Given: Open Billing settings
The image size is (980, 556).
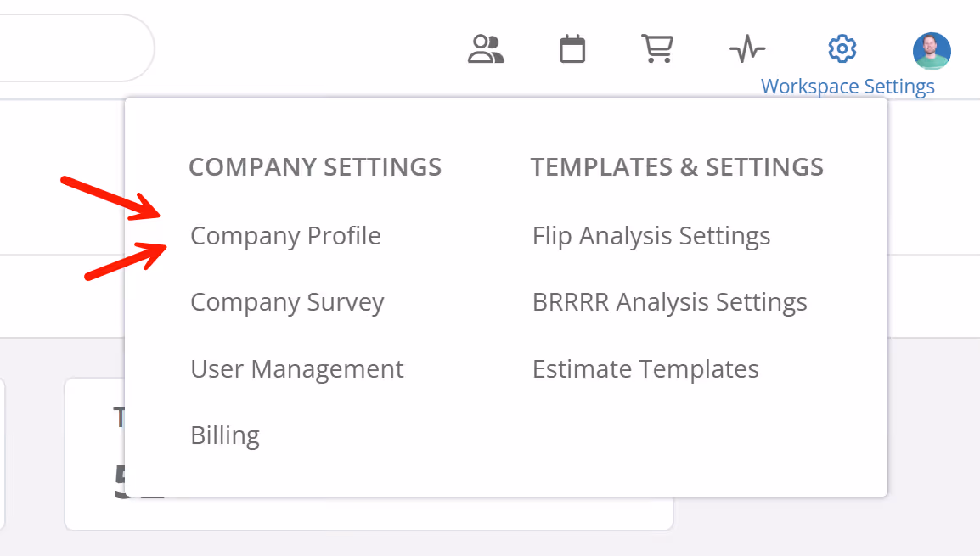Looking at the screenshot, I should click(x=225, y=435).
